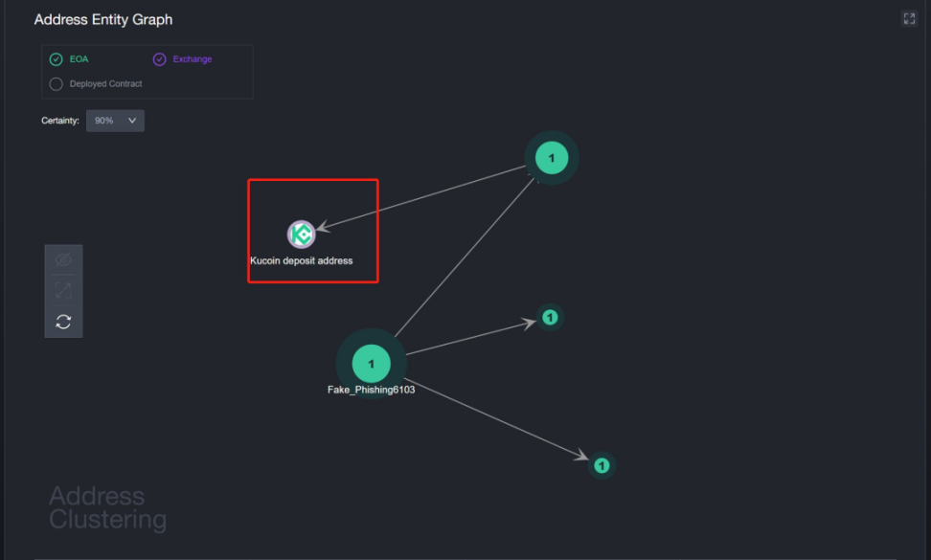Click the small middle-right EOA node
Screen dimensions: 931x560
tap(550, 318)
